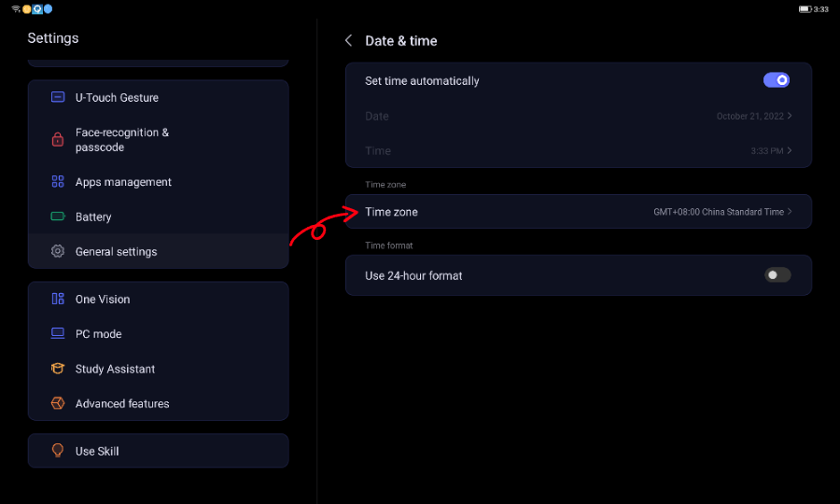840x504 pixels.
Task: Expand the Date row chevron
Action: pos(790,116)
